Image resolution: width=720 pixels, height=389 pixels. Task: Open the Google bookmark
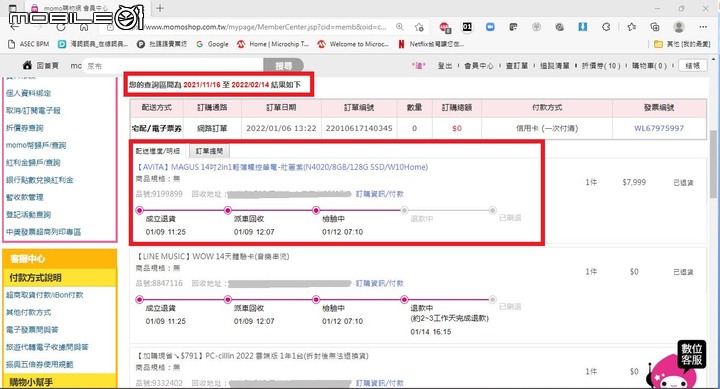coord(212,44)
